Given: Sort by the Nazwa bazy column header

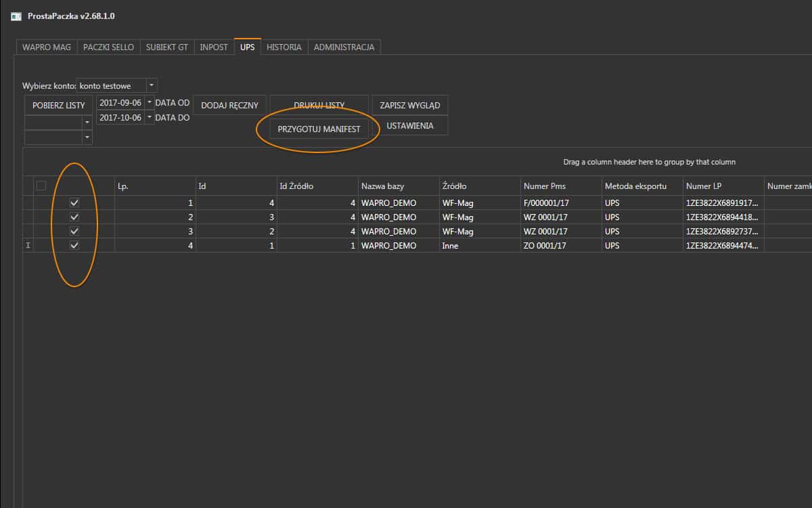Looking at the screenshot, I should pos(399,186).
